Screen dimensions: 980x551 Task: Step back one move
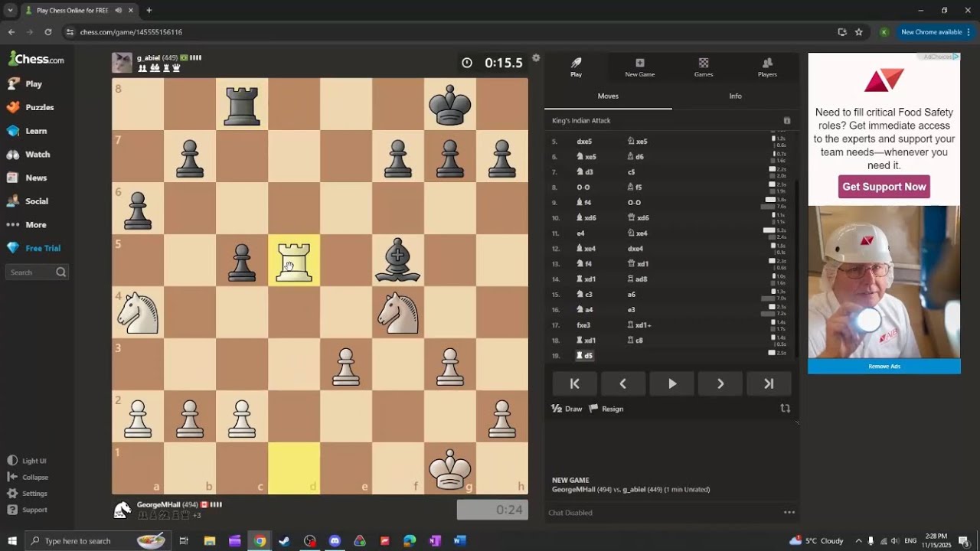(622, 384)
